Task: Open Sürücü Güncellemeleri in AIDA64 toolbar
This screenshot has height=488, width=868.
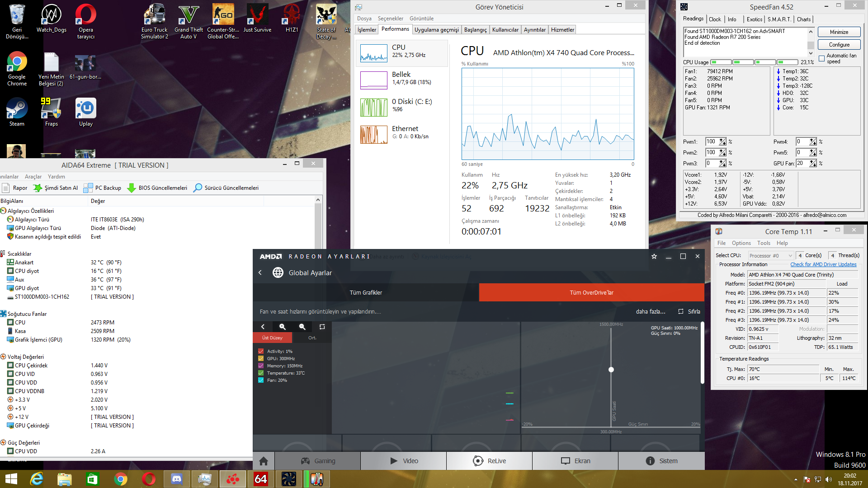Action: 226,188
